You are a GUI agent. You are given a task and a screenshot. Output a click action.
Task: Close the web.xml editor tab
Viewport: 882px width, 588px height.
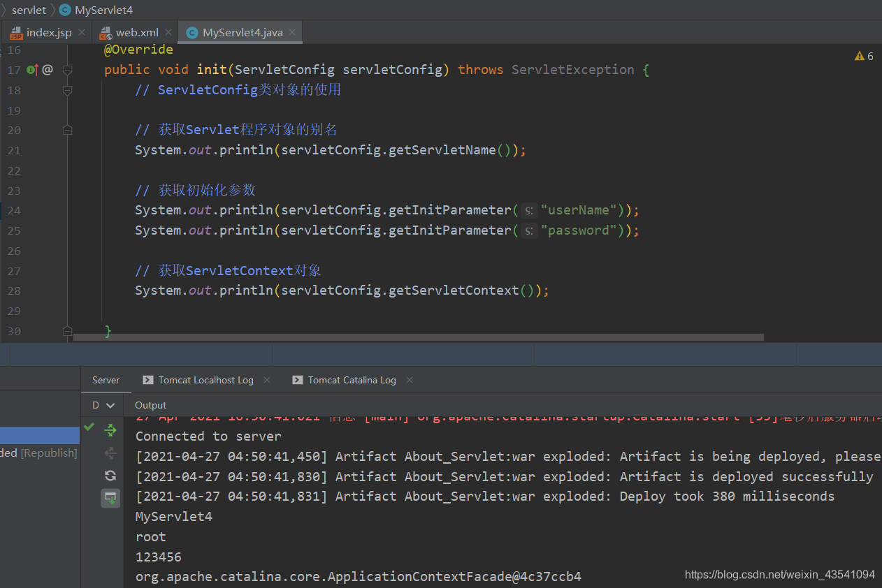[168, 32]
